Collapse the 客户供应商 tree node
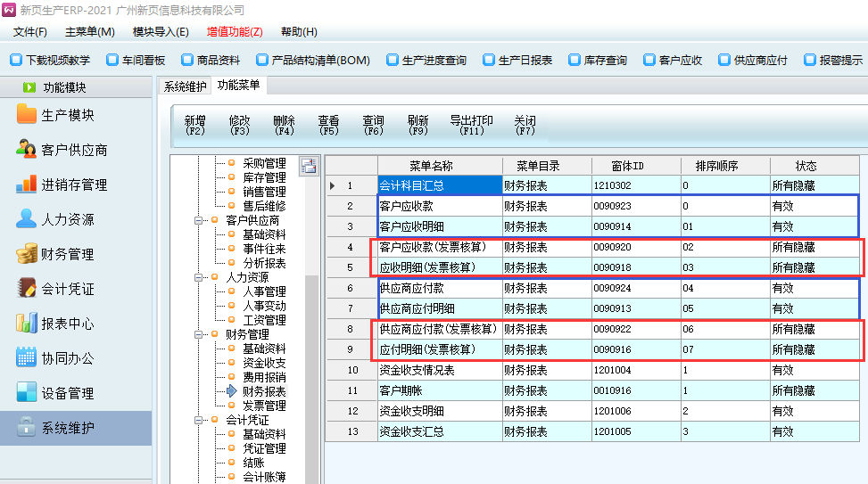The width and height of the screenshot is (868, 484). [x=198, y=220]
